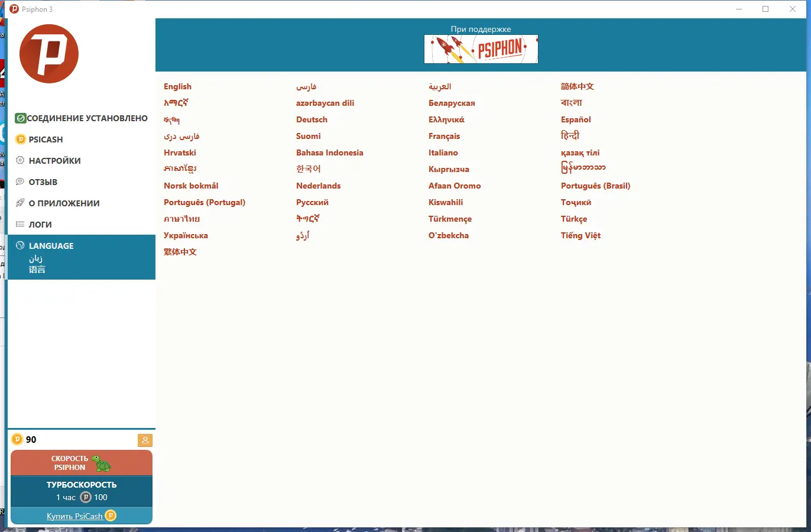Switch language to Français

pos(444,136)
